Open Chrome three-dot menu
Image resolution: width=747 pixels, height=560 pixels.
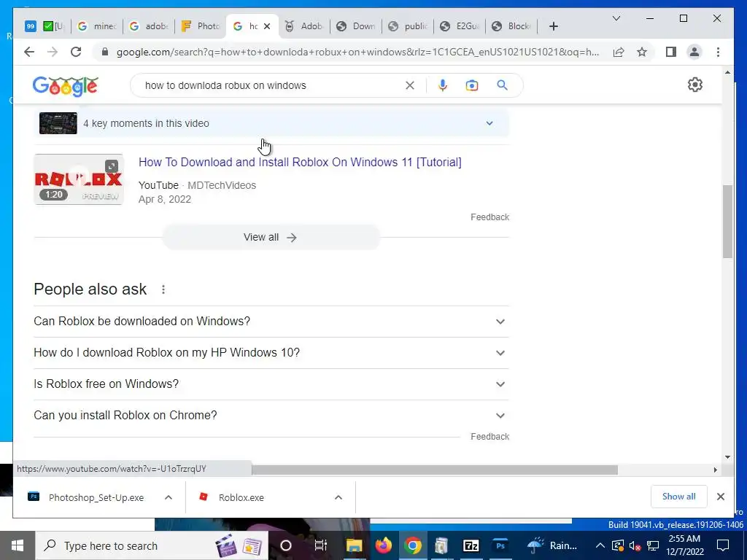[718, 52]
